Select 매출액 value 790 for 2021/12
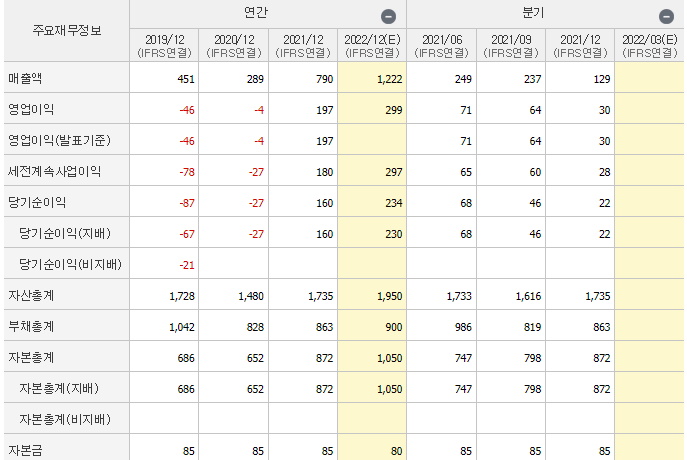 pyautogui.click(x=325, y=79)
